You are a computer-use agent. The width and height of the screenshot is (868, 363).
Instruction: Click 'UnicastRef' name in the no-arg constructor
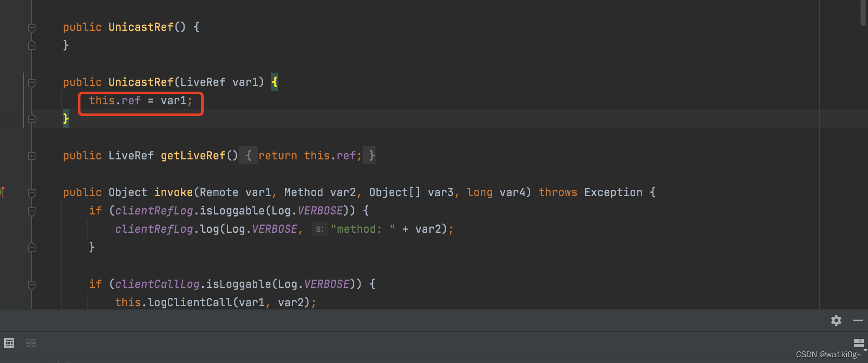(141, 27)
